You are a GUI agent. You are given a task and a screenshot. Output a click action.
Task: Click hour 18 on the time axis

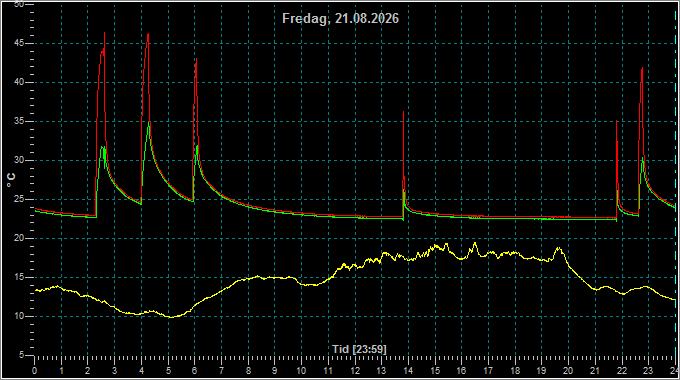(515, 371)
